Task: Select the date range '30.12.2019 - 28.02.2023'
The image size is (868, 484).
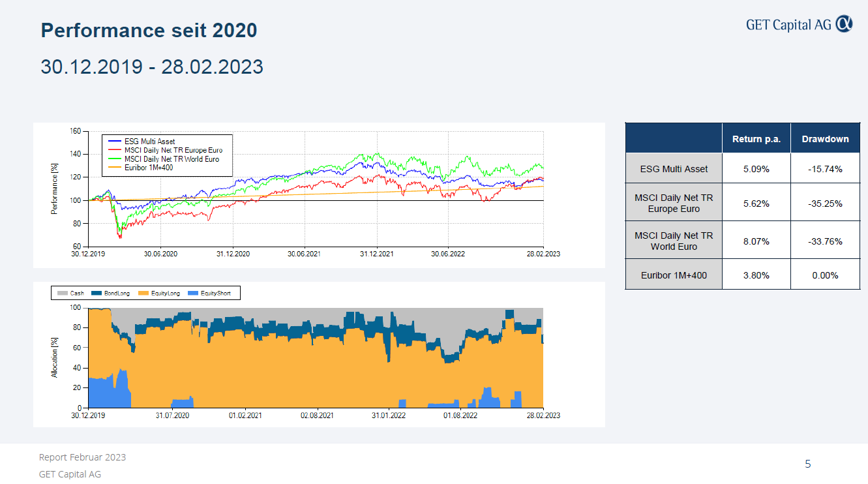Action: pos(152,67)
